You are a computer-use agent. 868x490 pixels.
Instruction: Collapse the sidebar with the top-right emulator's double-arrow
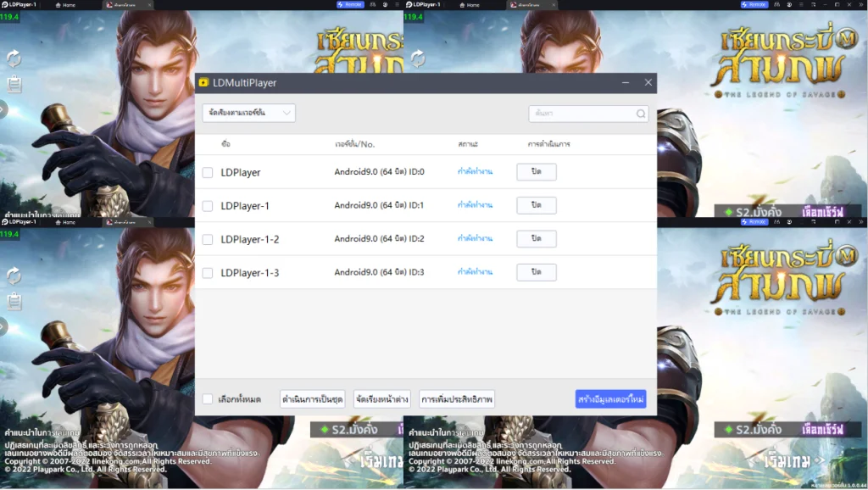pyautogui.click(x=861, y=4)
